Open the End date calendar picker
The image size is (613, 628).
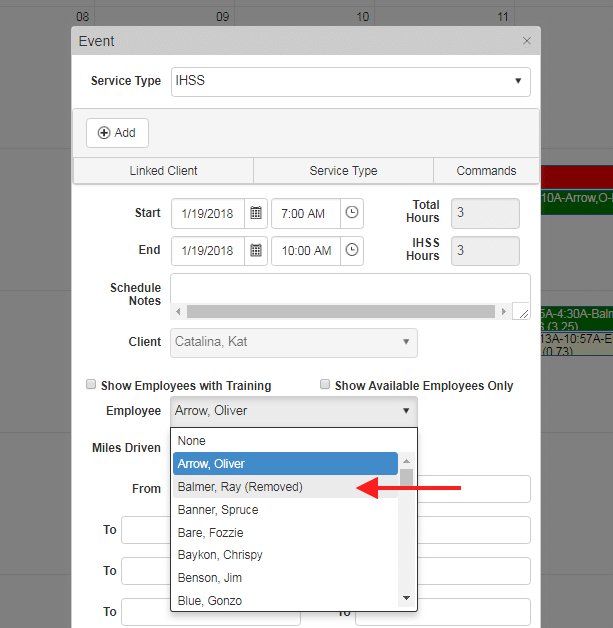(256, 251)
